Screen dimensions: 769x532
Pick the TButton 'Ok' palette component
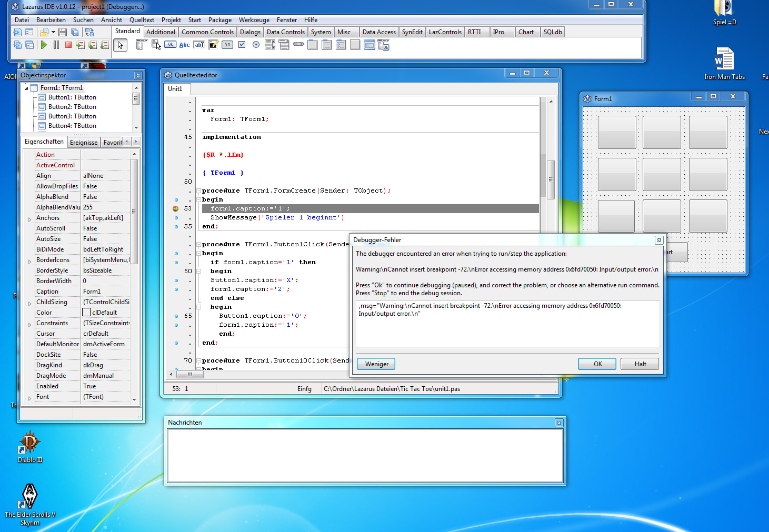coord(170,45)
